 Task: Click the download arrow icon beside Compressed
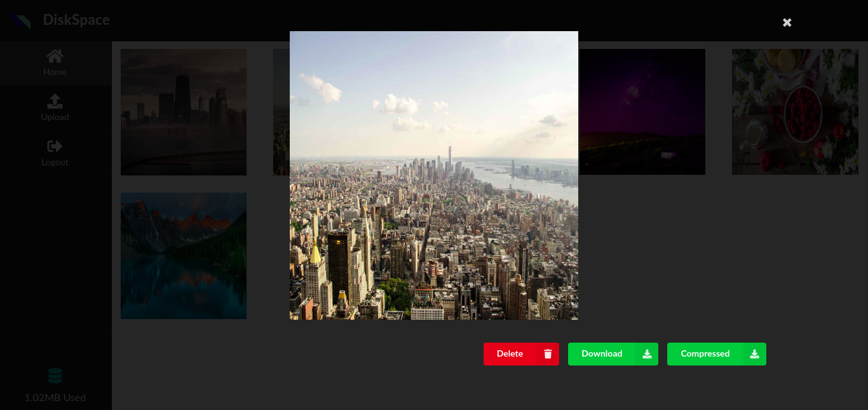point(754,354)
